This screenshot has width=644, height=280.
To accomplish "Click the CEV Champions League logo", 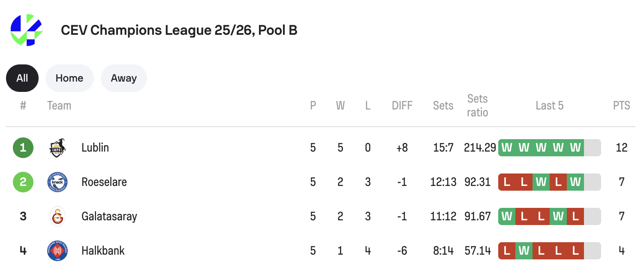I will (27, 30).
